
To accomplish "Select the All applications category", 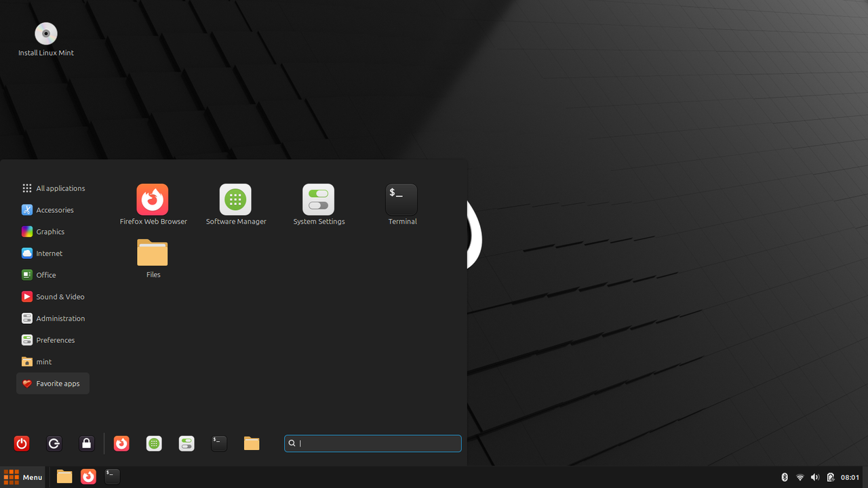I will click(x=53, y=188).
